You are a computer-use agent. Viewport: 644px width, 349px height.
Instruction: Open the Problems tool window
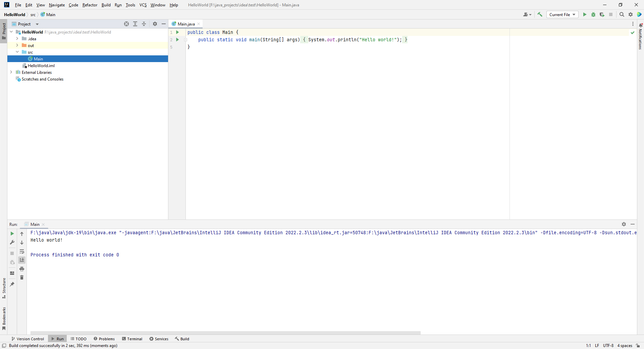click(104, 339)
